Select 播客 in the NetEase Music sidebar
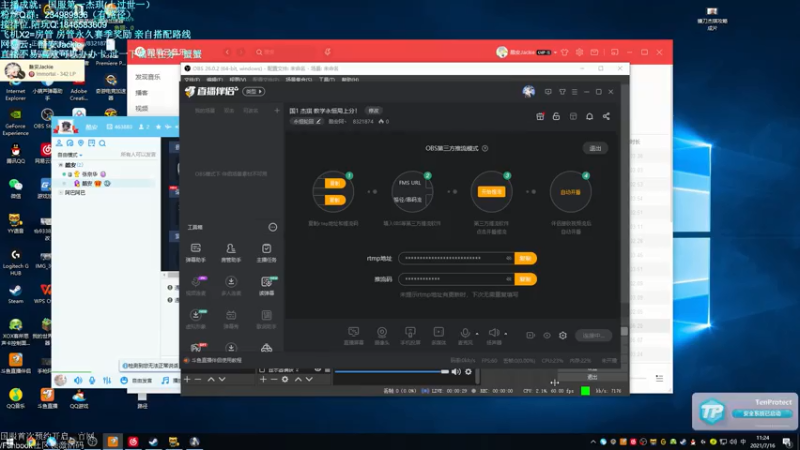Screen dimensions: 800x450 pyautogui.click(x=141, y=93)
